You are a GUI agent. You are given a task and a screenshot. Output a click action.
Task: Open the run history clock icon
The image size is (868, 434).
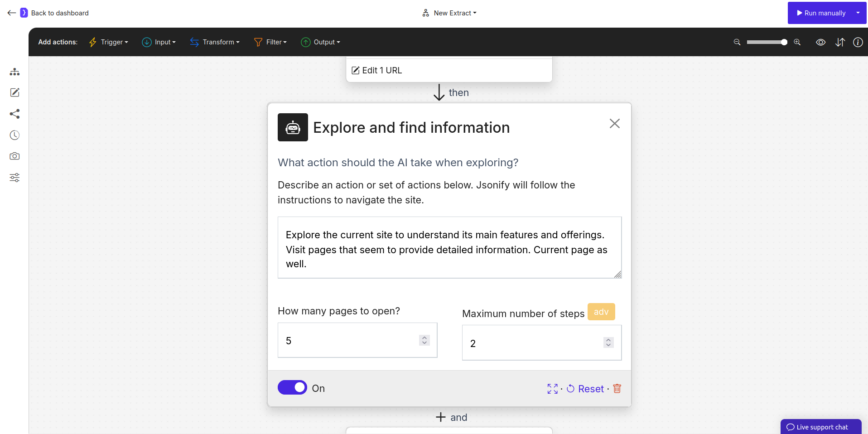click(14, 135)
